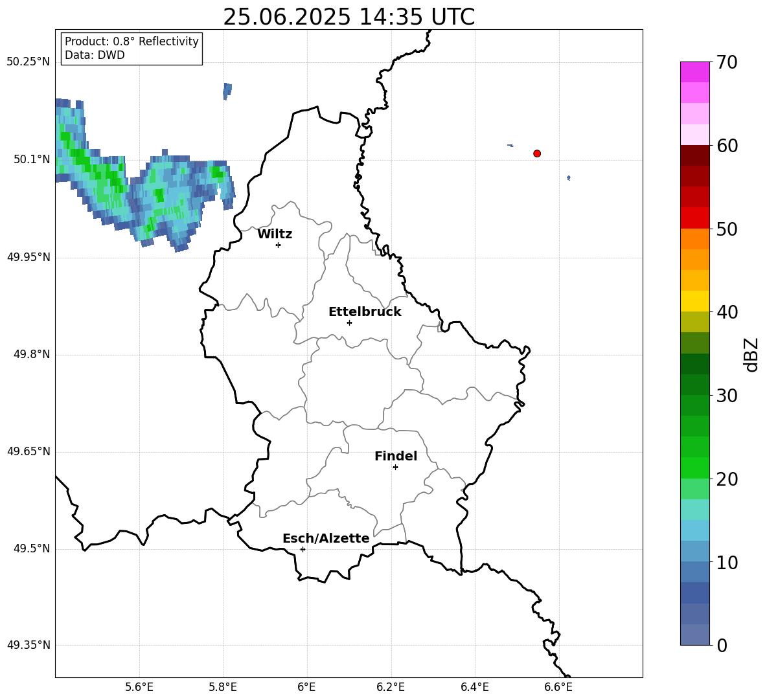Click the 6°E longitude label

coord(306,687)
